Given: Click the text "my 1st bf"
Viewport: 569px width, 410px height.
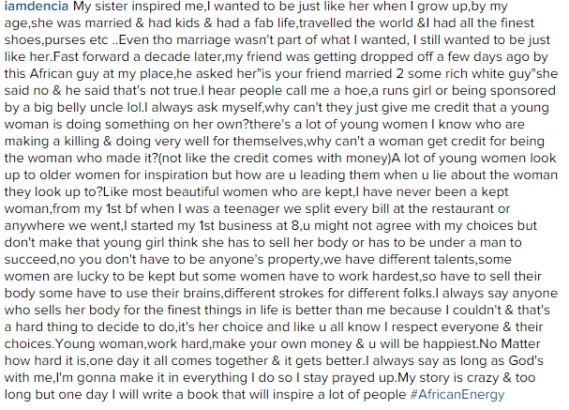Looking at the screenshot, I should [x=111, y=209].
